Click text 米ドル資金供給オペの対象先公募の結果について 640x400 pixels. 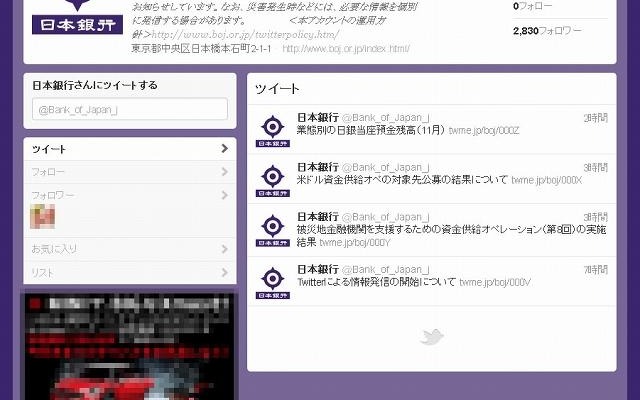(402, 180)
